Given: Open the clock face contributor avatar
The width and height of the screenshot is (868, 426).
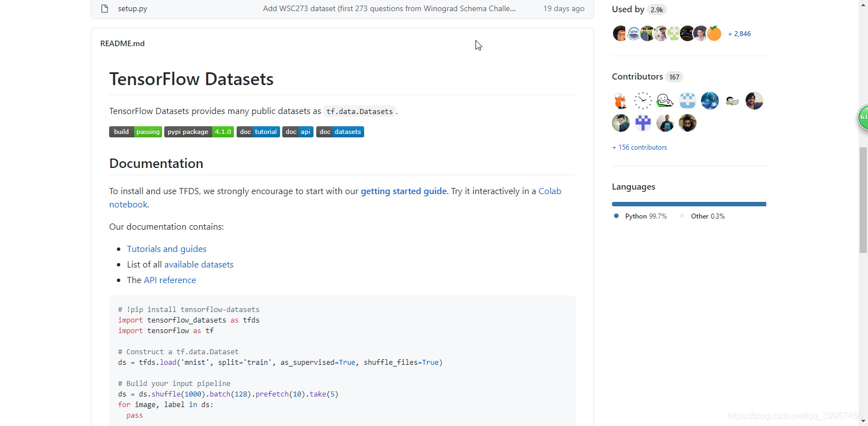Looking at the screenshot, I should [x=643, y=101].
